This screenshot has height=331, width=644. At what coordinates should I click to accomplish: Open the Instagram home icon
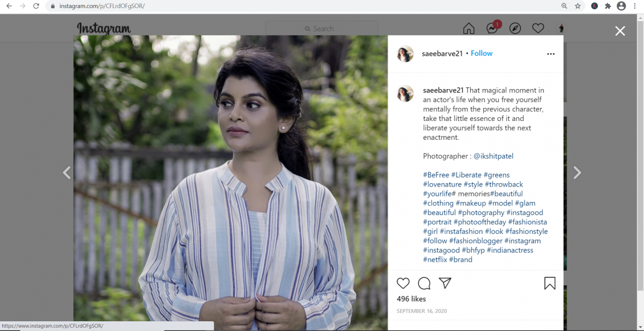point(468,29)
